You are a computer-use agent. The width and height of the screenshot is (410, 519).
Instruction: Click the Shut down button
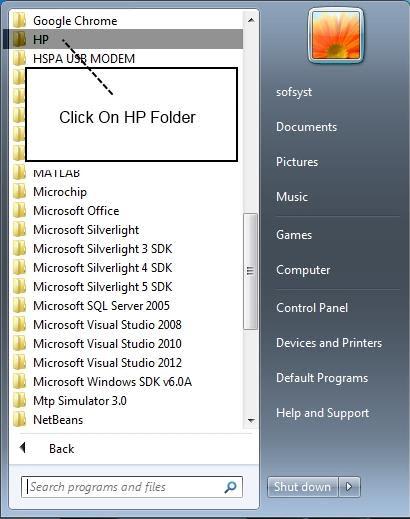tap(302, 487)
